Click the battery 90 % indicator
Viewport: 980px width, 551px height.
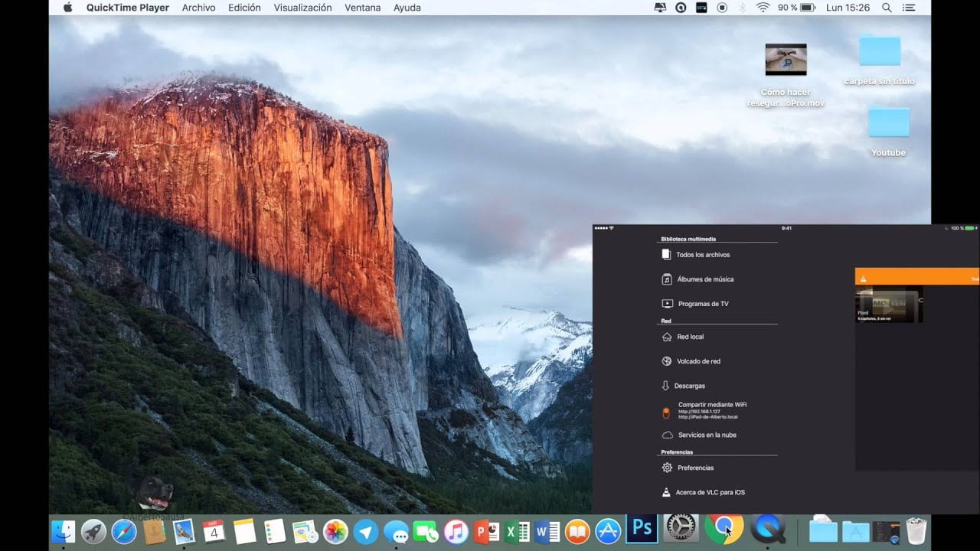pos(799,8)
